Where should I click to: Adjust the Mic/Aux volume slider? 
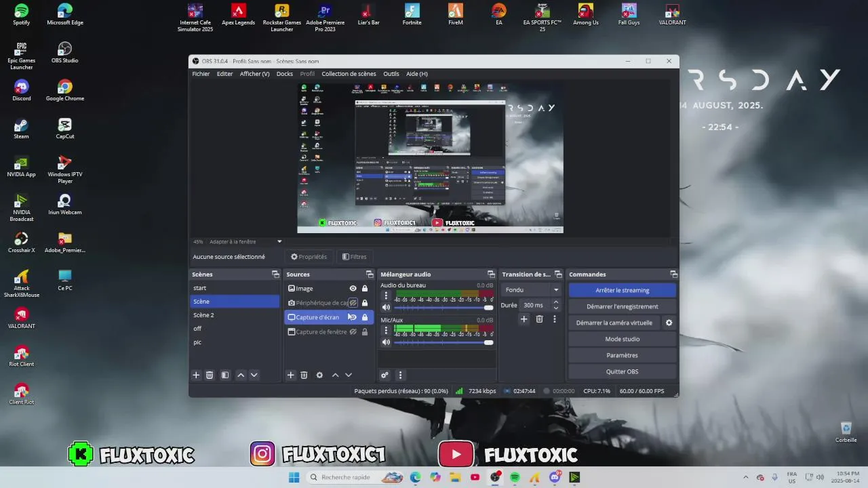click(443, 342)
